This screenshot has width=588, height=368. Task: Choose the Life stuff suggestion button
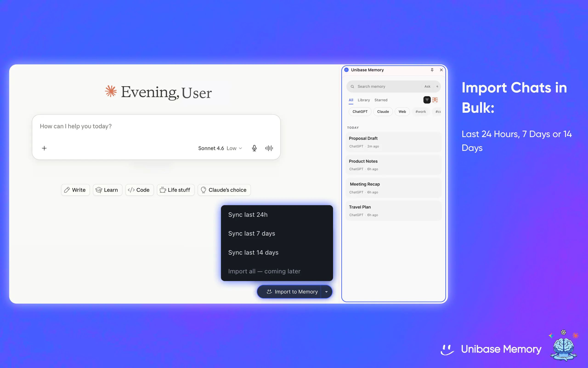point(175,190)
